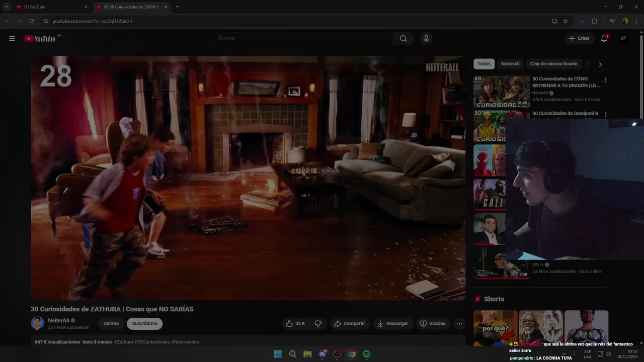The image size is (644, 362).
Task: Click the Descargar button
Action: click(x=393, y=324)
